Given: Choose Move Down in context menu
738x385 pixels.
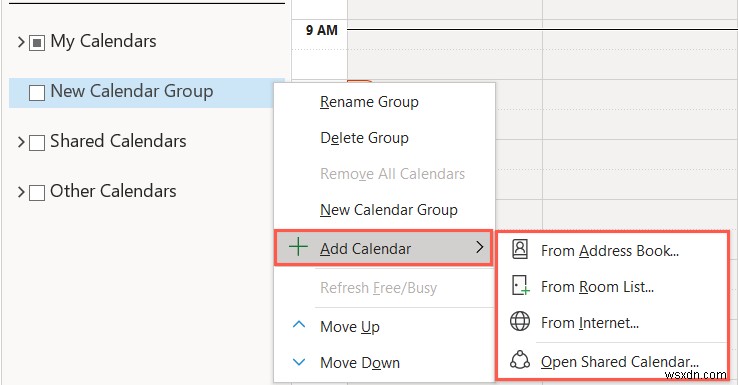Looking at the screenshot, I should pos(384,363).
